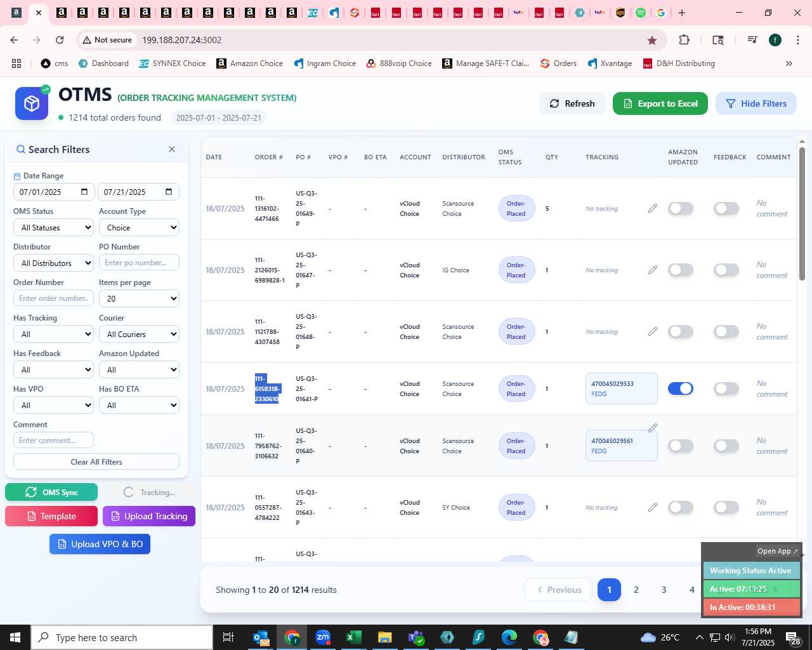The width and height of the screenshot is (812, 650).
Task: Open the notification center icon
Action: click(x=793, y=637)
